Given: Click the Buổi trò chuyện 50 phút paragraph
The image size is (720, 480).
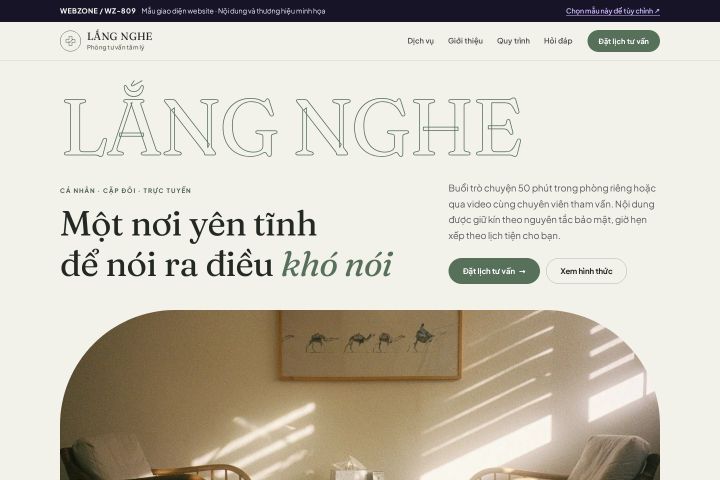Looking at the screenshot, I should coord(552,212).
